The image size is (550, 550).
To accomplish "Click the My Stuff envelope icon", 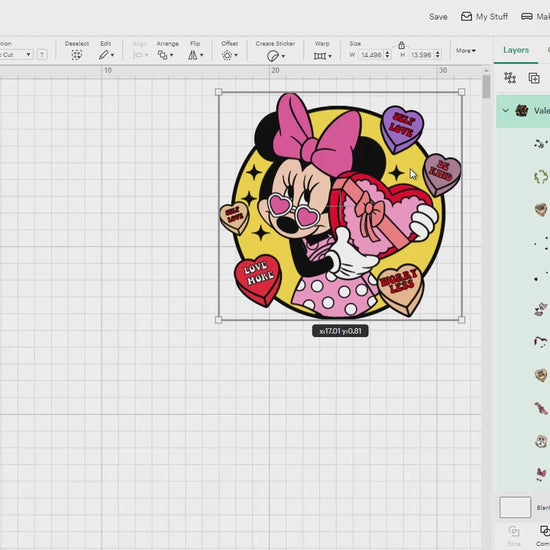I will click(x=466, y=16).
